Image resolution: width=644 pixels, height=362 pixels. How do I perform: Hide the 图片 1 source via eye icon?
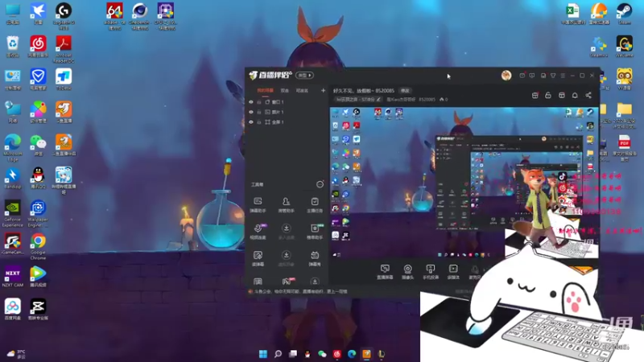tap(251, 112)
